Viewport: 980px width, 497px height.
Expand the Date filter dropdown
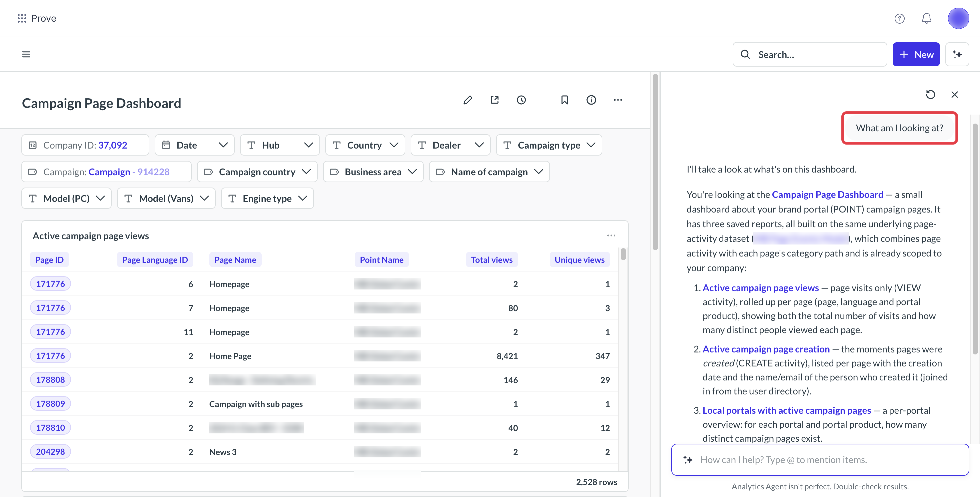click(194, 145)
